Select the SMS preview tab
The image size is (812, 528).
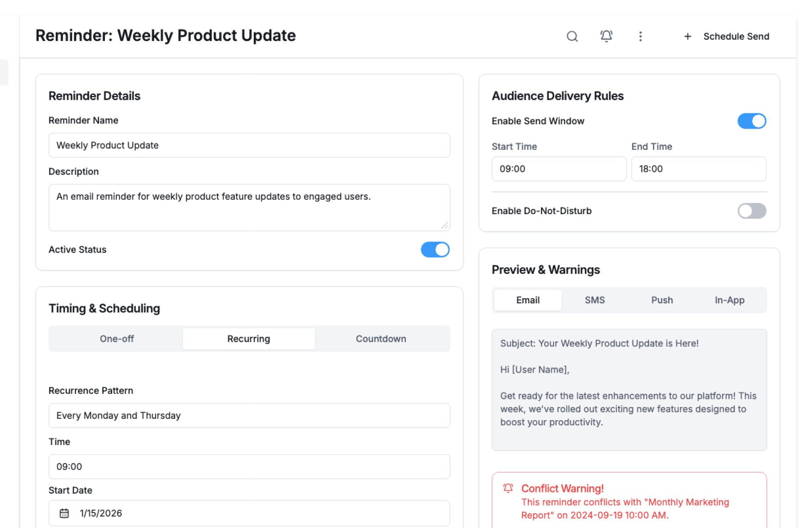coord(595,300)
